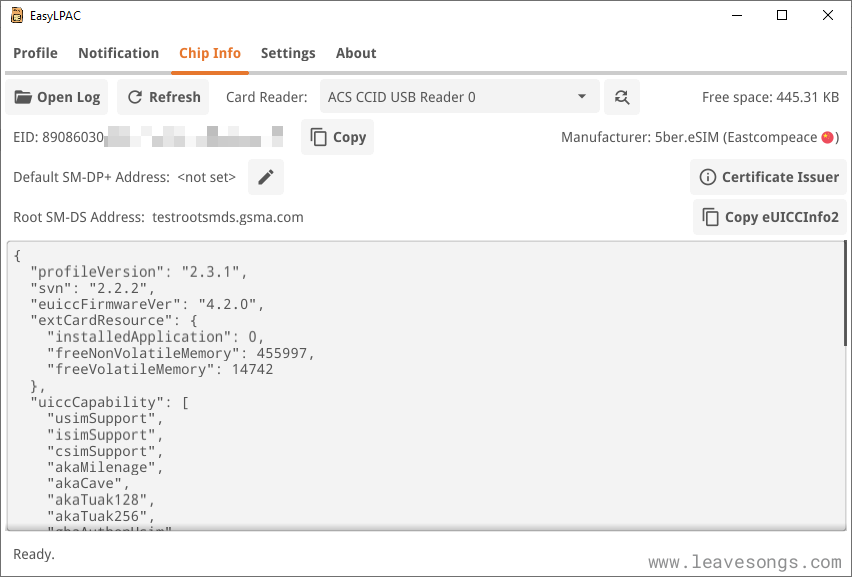Open Certificate Issuer info
The height and width of the screenshot is (577, 852).
click(x=768, y=177)
